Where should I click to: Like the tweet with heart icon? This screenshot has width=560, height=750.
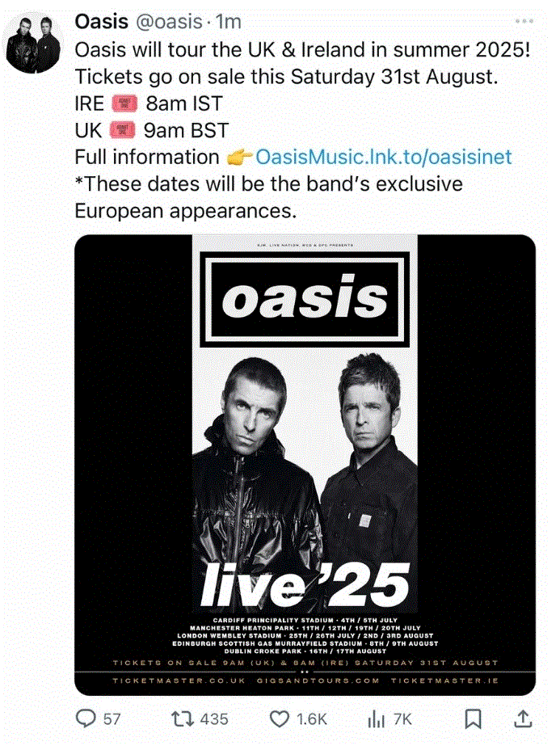click(280, 718)
